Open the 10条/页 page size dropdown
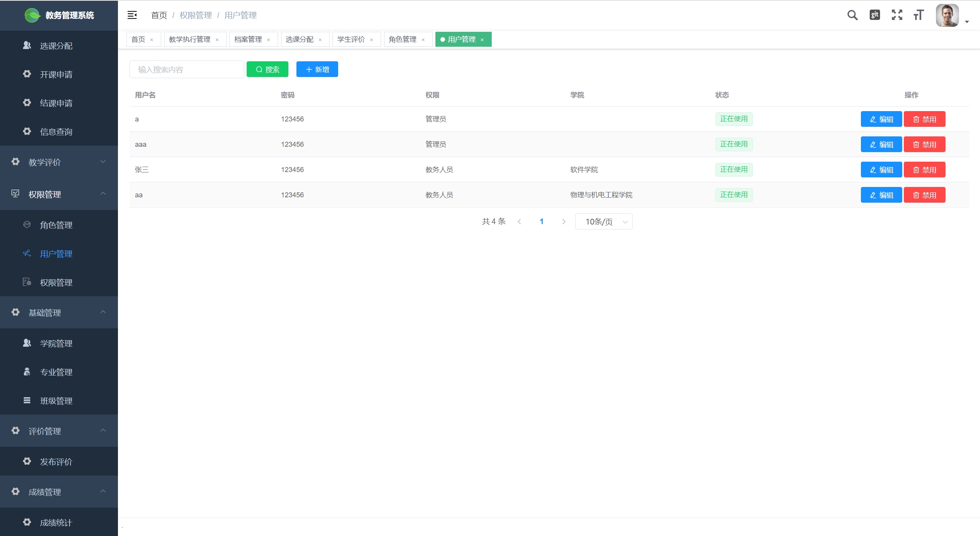The height and width of the screenshot is (536, 980). (604, 221)
